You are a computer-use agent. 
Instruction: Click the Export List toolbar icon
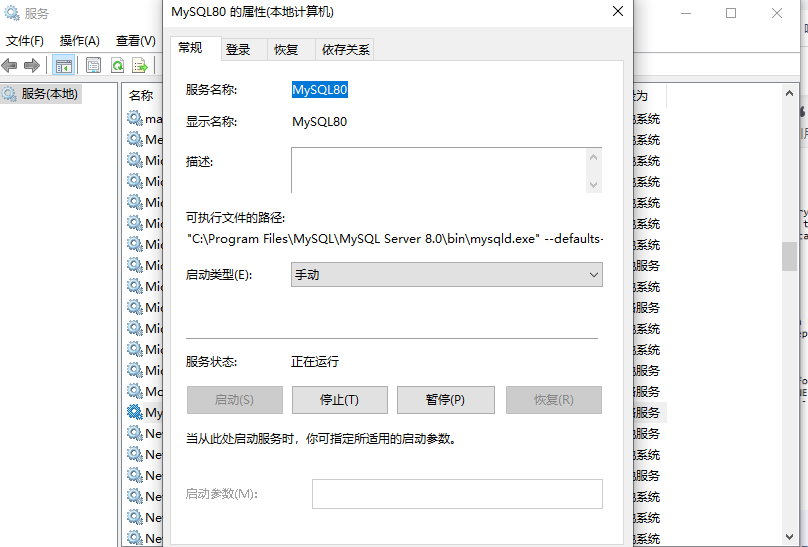tap(140, 65)
